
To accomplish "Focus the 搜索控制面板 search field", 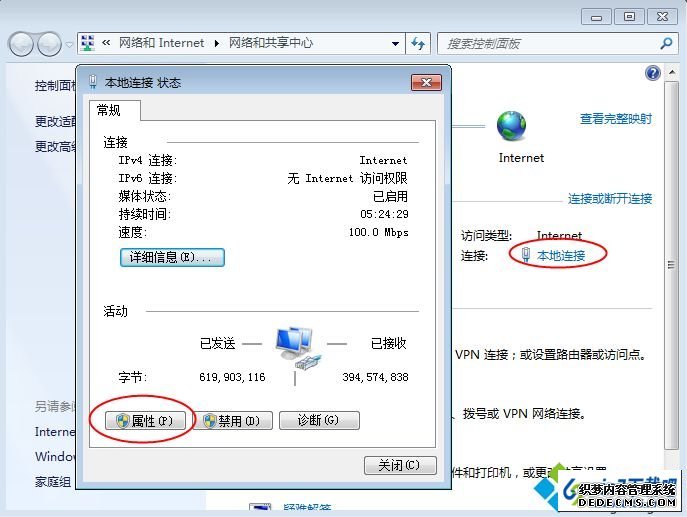I will (549, 43).
